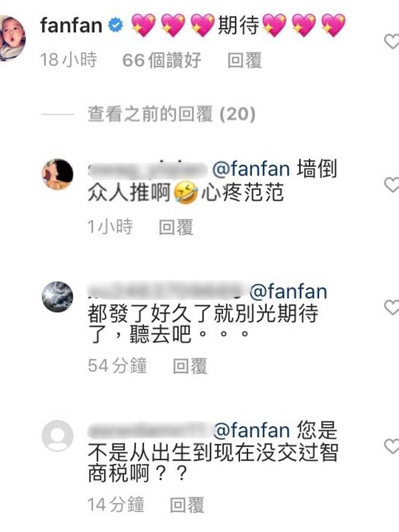Tap 回覆 under the 54分鐘 reply
This screenshot has width=399, height=532.
(x=190, y=366)
